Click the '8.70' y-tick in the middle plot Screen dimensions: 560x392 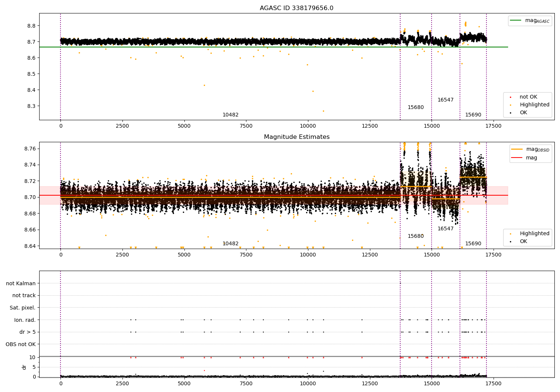(30, 197)
